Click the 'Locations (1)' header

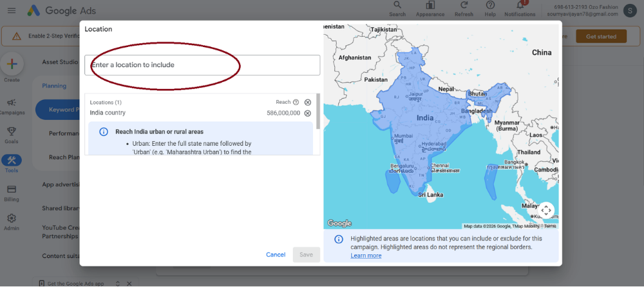[x=106, y=103]
